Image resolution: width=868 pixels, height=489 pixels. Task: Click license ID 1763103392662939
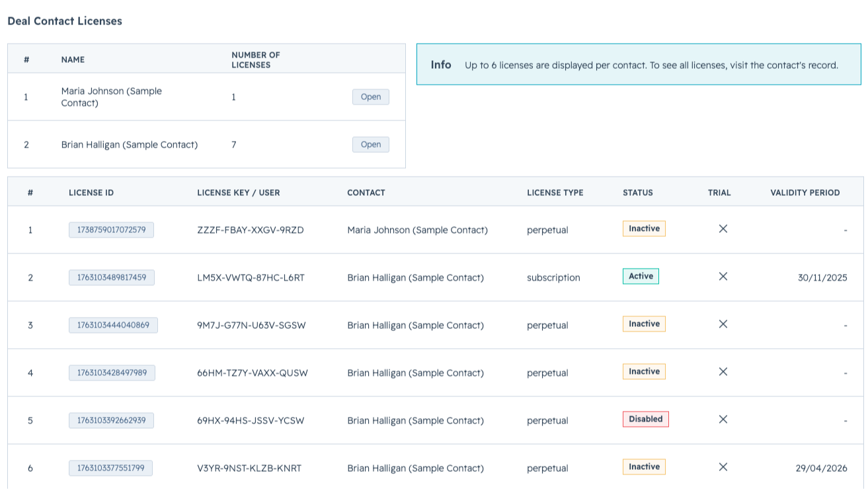[x=111, y=420]
